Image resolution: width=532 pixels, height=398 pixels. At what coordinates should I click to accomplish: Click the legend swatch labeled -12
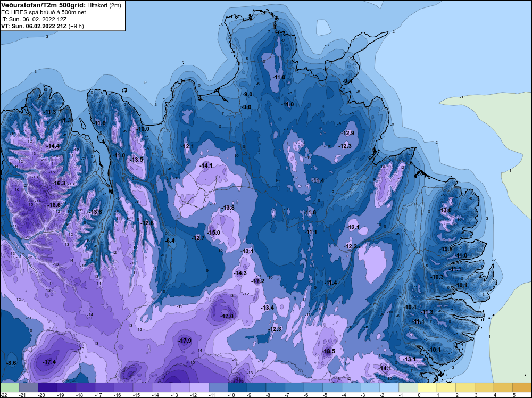tap(199, 387)
